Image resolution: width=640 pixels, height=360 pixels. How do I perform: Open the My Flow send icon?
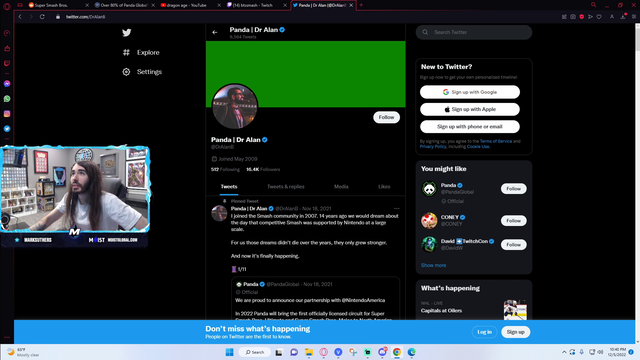point(590,17)
